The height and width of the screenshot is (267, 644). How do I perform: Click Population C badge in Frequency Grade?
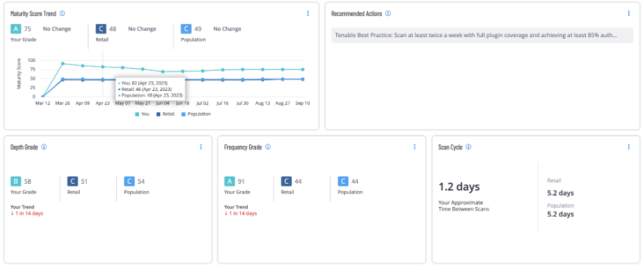tap(343, 181)
